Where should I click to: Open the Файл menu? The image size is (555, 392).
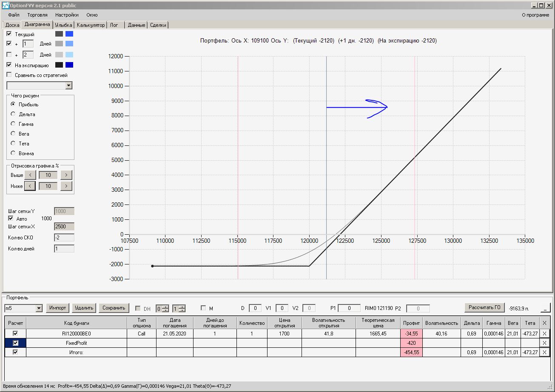click(x=14, y=15)
